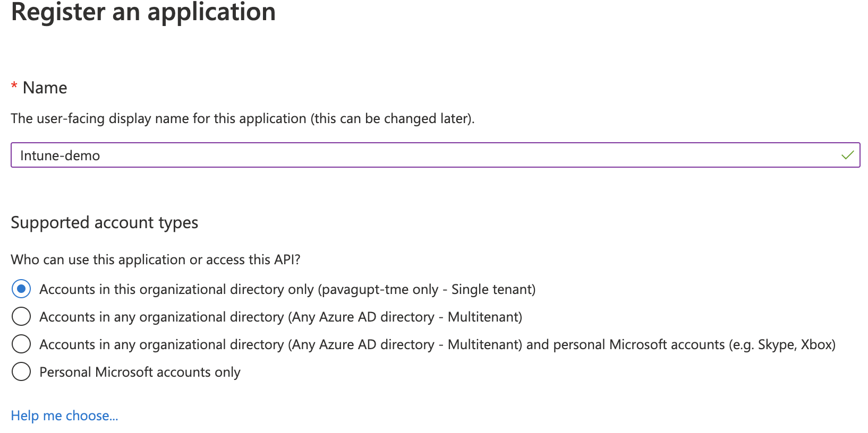Viewport: 868px width, 433px height.
Task: Click the empty radio circle for Multitenant
Action: [x=21, y=316]
